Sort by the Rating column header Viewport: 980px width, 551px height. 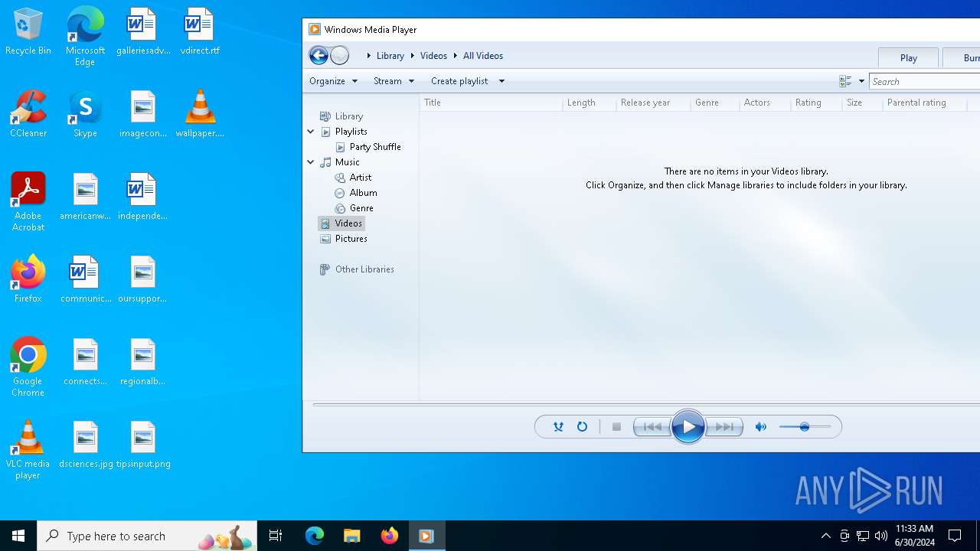coord(816,103)
